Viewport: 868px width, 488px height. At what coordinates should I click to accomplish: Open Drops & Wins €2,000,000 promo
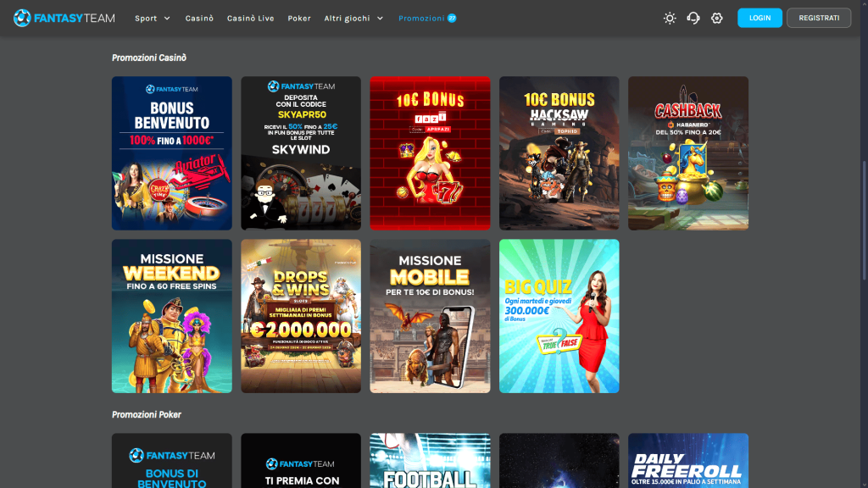click(301, 316)
